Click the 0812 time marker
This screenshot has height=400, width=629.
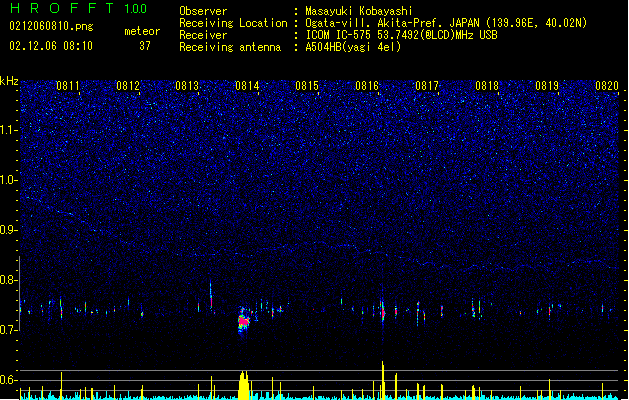(128, 86)
